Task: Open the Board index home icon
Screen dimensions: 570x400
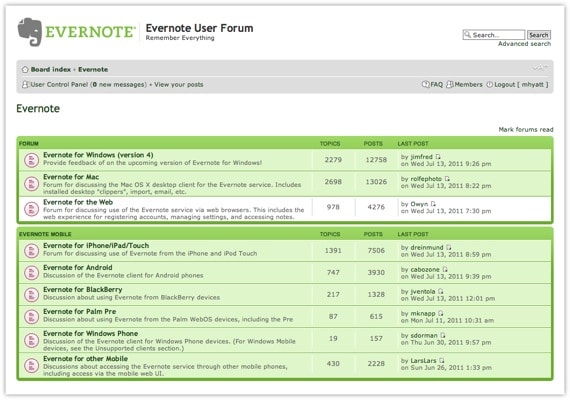Action: point(25,69)
